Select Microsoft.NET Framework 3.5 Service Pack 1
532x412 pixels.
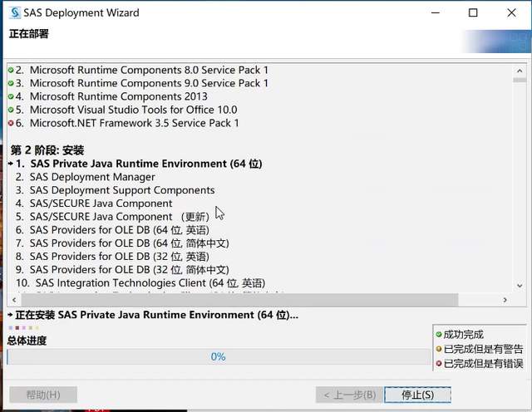point(135,123)
